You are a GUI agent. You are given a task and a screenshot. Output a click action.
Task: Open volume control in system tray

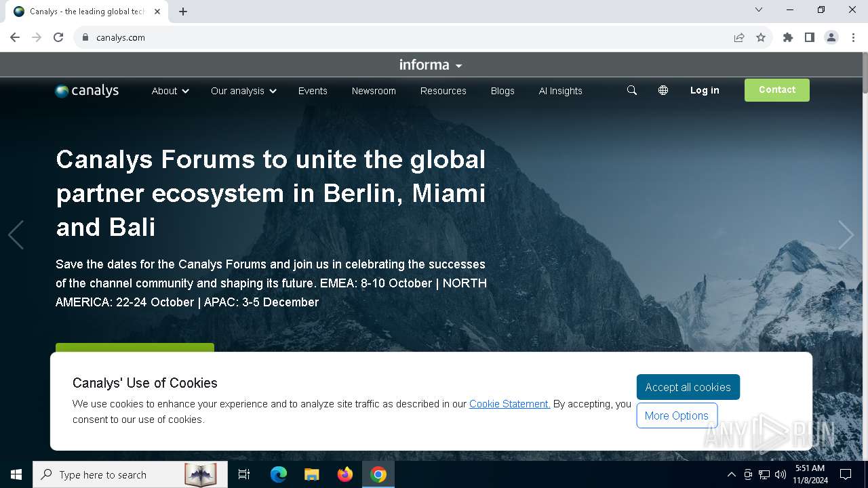click(x=781, y=474)
